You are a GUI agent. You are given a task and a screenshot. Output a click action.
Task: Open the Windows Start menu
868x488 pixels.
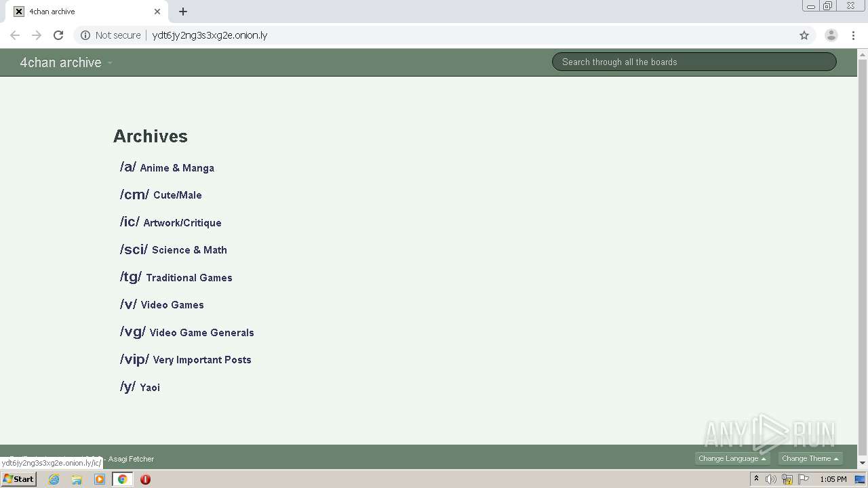point(19,479)
